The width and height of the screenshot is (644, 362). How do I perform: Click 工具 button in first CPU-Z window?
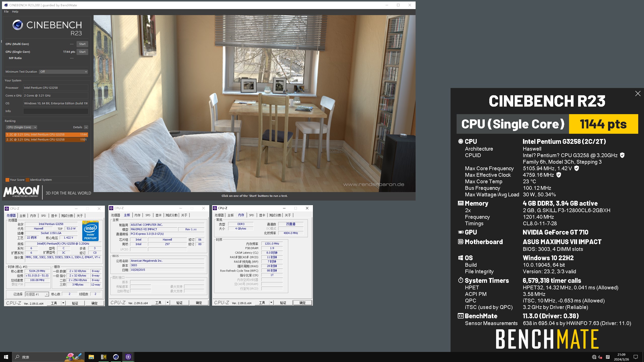(54, 303)
